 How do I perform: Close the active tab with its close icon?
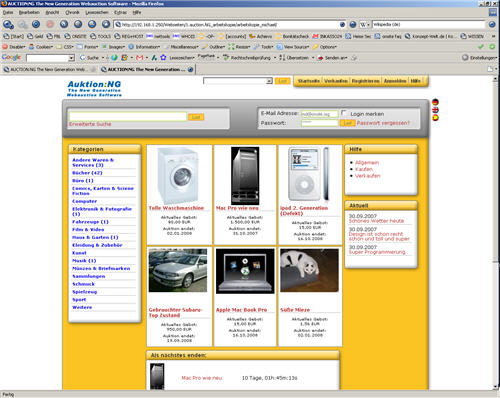[190, 69]
